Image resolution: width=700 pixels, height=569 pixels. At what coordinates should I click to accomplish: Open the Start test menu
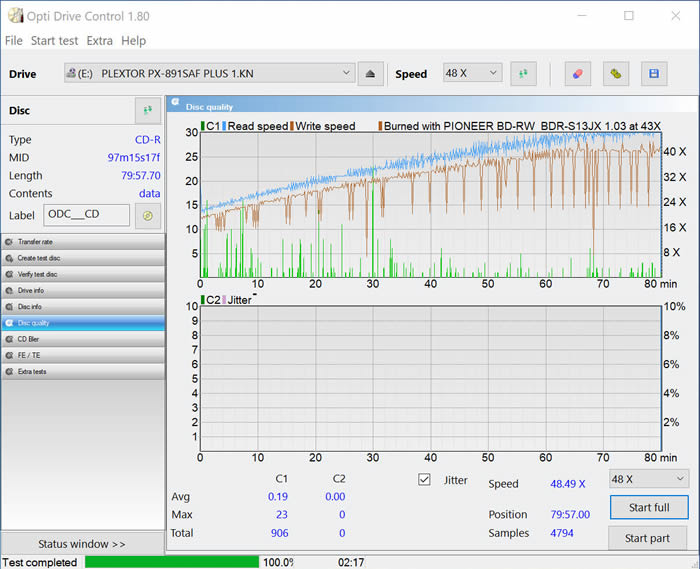coord(54,41)
